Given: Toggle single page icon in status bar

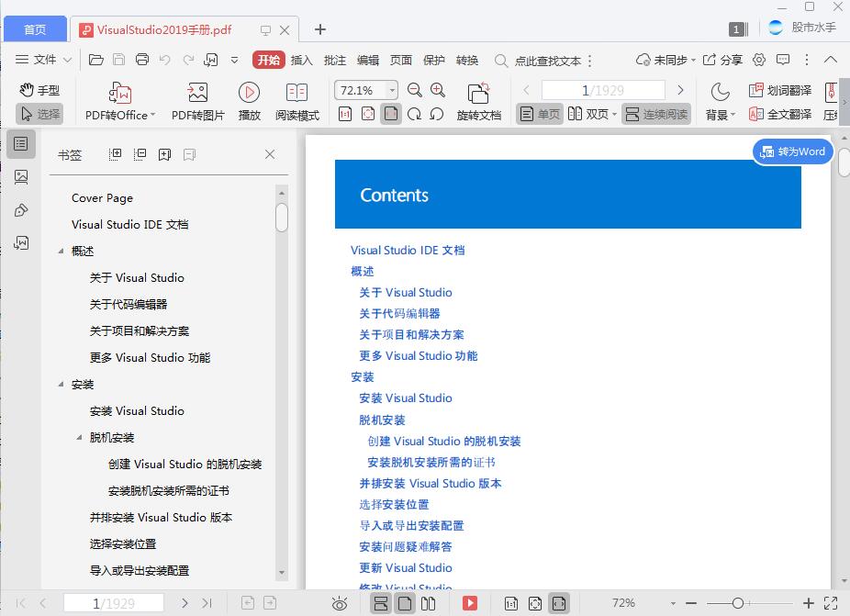Looking at the screenshot, I should point(405,603).
